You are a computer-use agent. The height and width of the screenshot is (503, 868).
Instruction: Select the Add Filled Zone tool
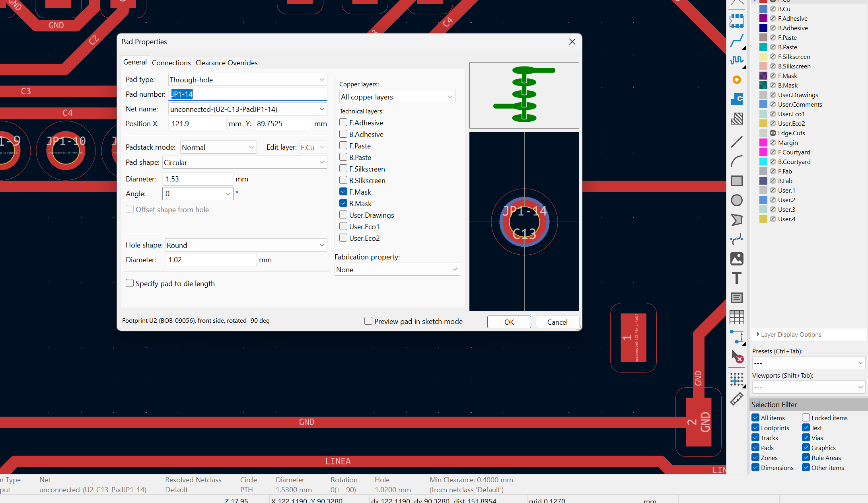[737, 99]
